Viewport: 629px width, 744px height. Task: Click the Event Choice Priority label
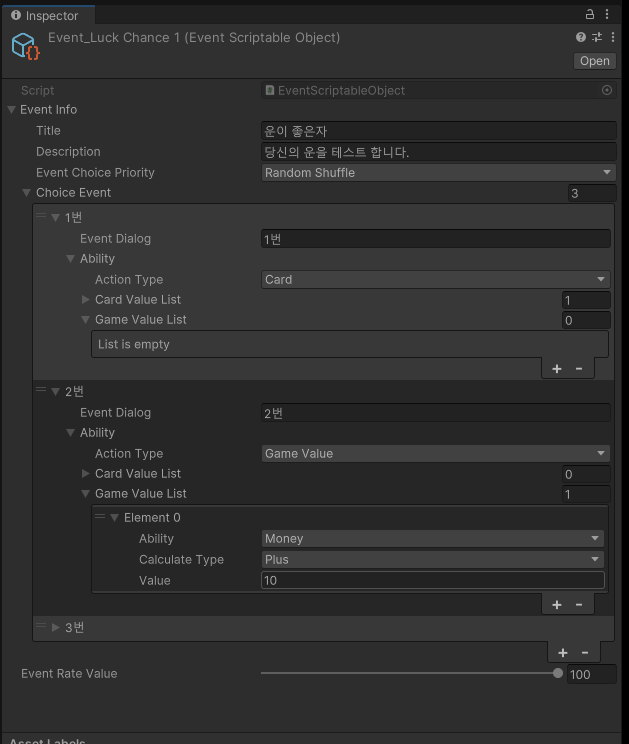coord(95,173)
